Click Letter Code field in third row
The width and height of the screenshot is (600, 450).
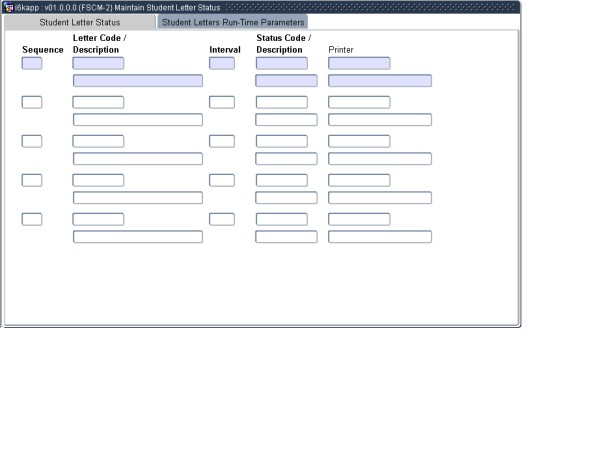(98, 141)
